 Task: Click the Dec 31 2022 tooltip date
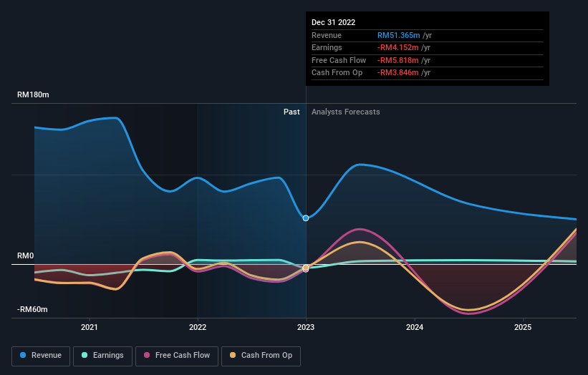pyautogui.click(x=333, y=22)
